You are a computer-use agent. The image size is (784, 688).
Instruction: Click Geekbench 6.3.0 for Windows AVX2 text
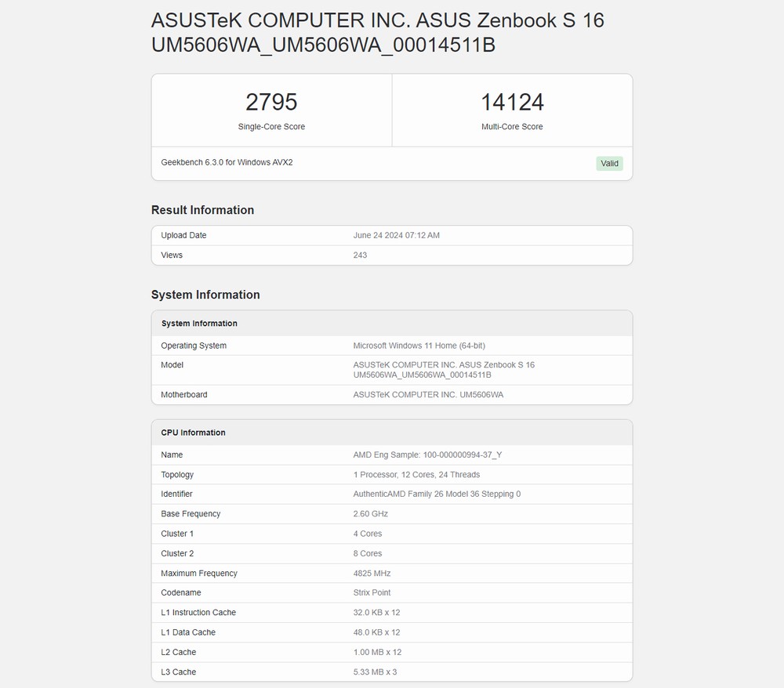coord(227,162)
